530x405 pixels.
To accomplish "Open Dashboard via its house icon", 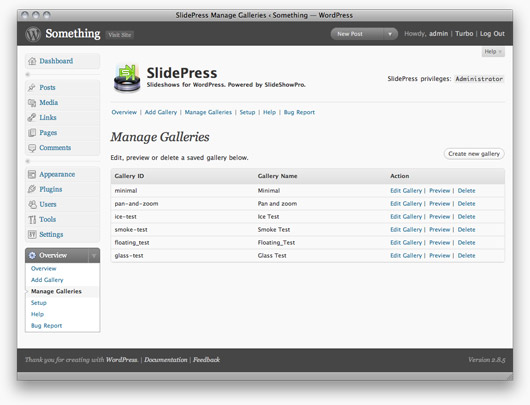I will click(x=32, y=61).
